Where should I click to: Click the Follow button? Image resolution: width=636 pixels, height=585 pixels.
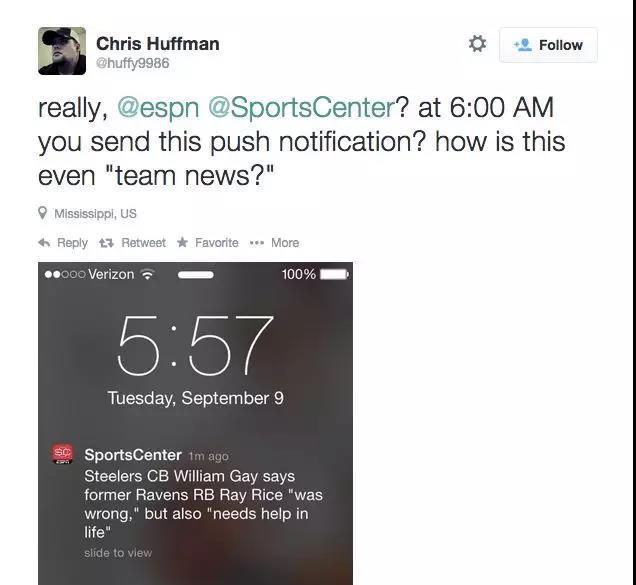pyautogui.click(x=548, y=45)
